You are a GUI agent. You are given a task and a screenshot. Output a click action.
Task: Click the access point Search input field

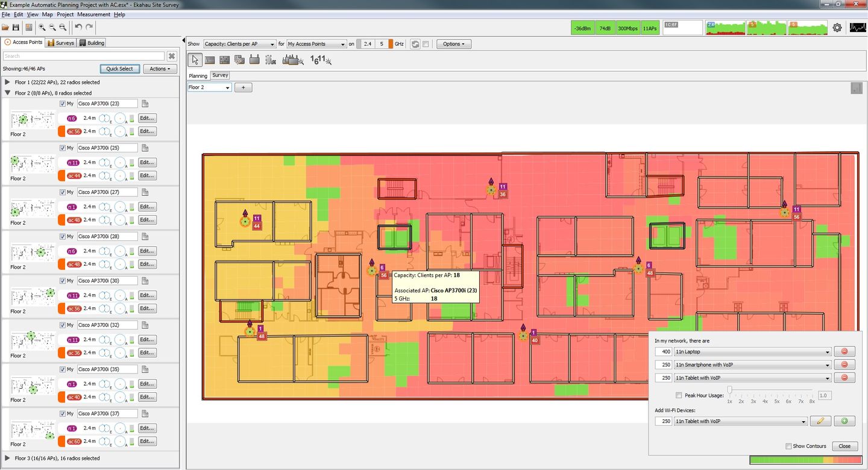(83, 56)
